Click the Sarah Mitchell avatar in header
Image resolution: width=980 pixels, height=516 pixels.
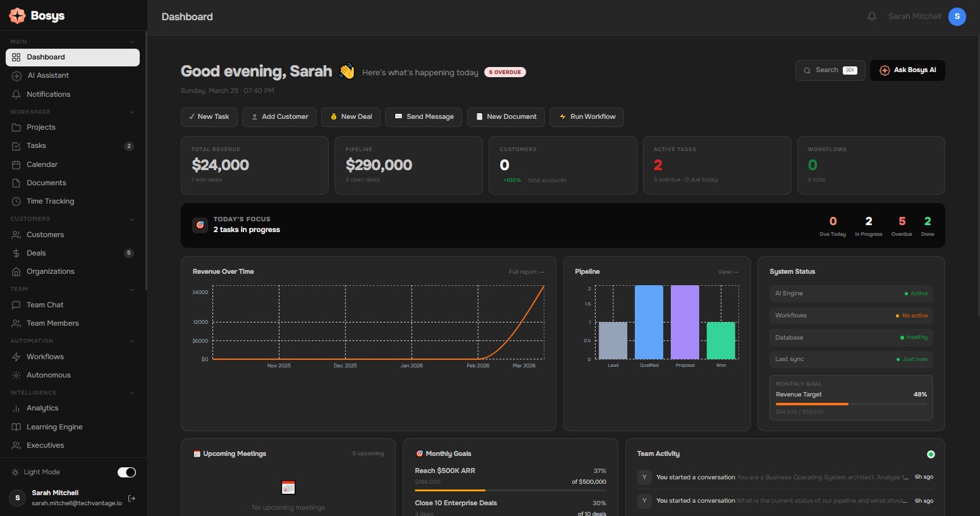click(957, 16)
